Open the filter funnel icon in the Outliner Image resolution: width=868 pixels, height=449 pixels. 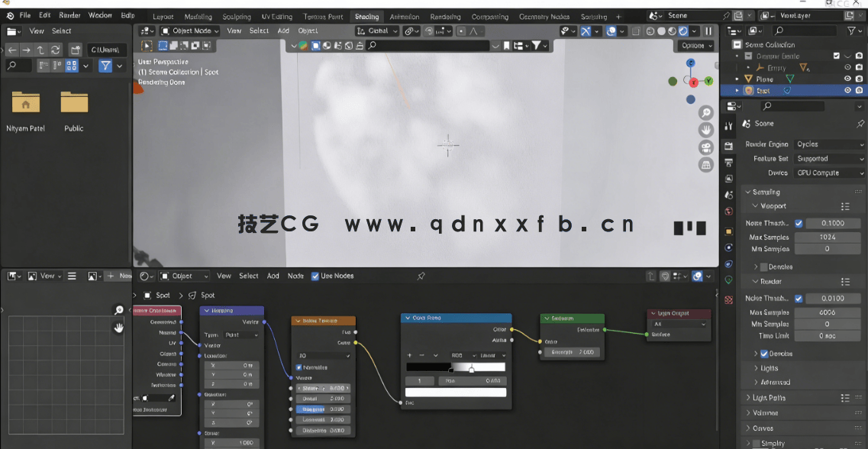point(853,31)
